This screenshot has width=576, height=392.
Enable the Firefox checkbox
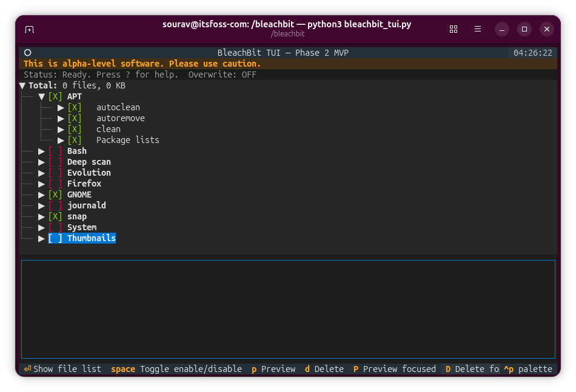[x=55, y=184]
